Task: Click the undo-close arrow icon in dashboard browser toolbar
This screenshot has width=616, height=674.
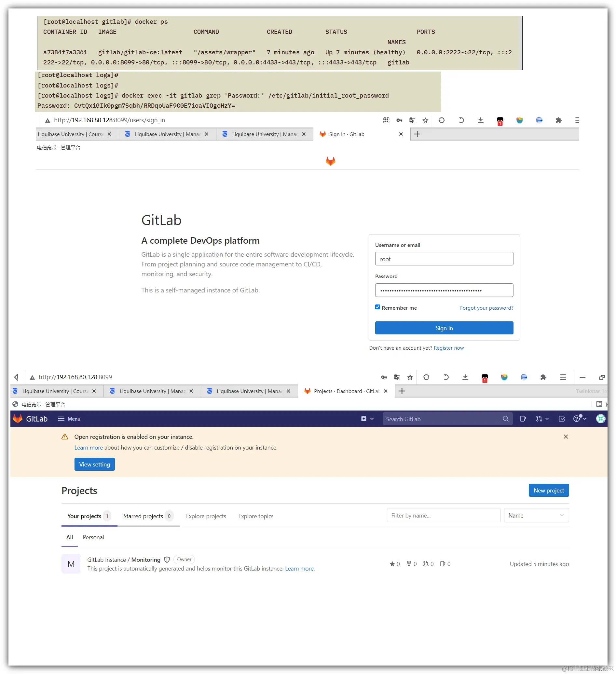Action: point(446,377)
